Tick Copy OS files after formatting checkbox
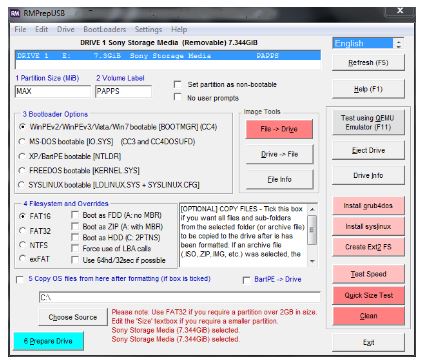Viewport: 422px width, 364px height. (20, 279)
